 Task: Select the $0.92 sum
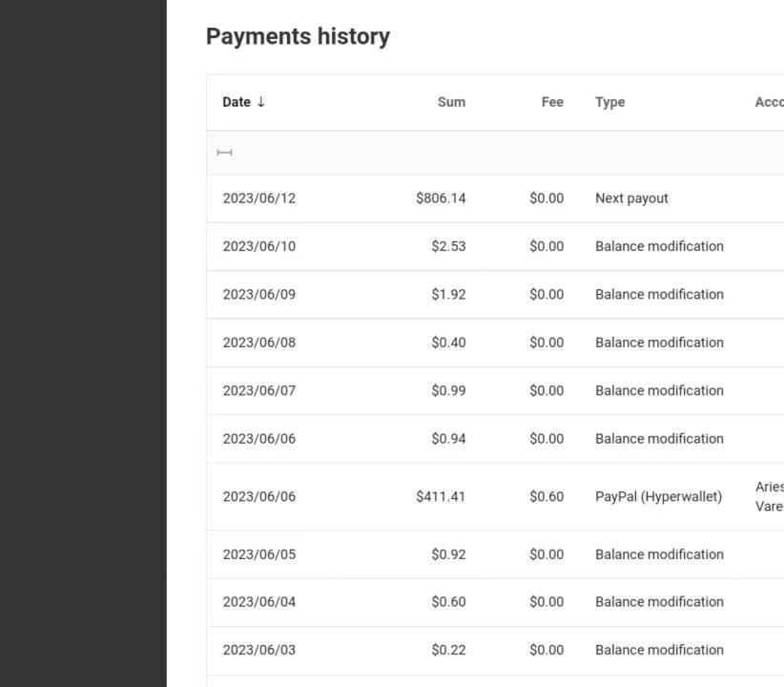tap(448, 554)
